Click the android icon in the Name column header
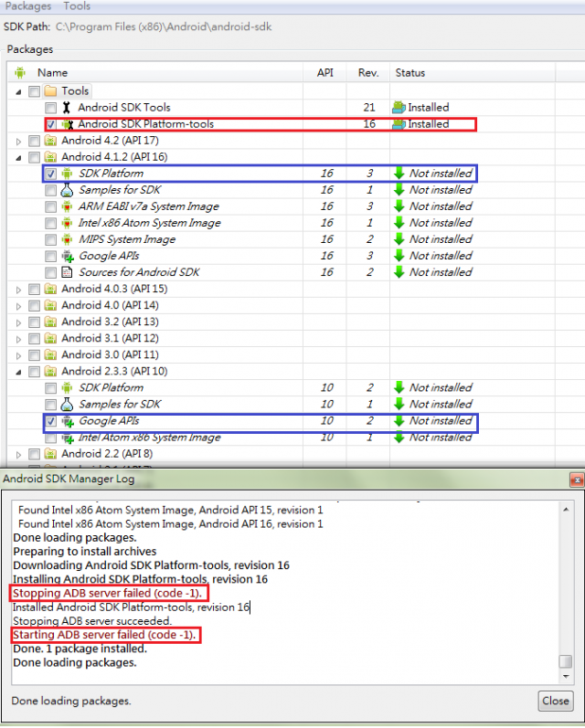The height and width of the screenshot is (728, 585). click(x=20, y=73)
